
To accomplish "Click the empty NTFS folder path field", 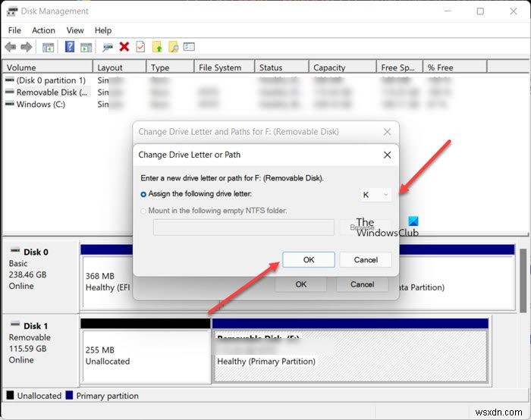I will (244, 227).
